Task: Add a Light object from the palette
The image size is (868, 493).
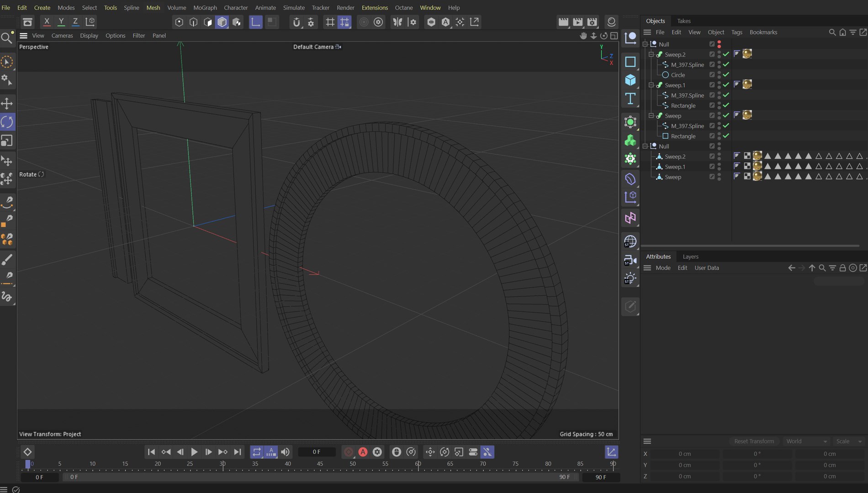Action: [x=630, y=278]
